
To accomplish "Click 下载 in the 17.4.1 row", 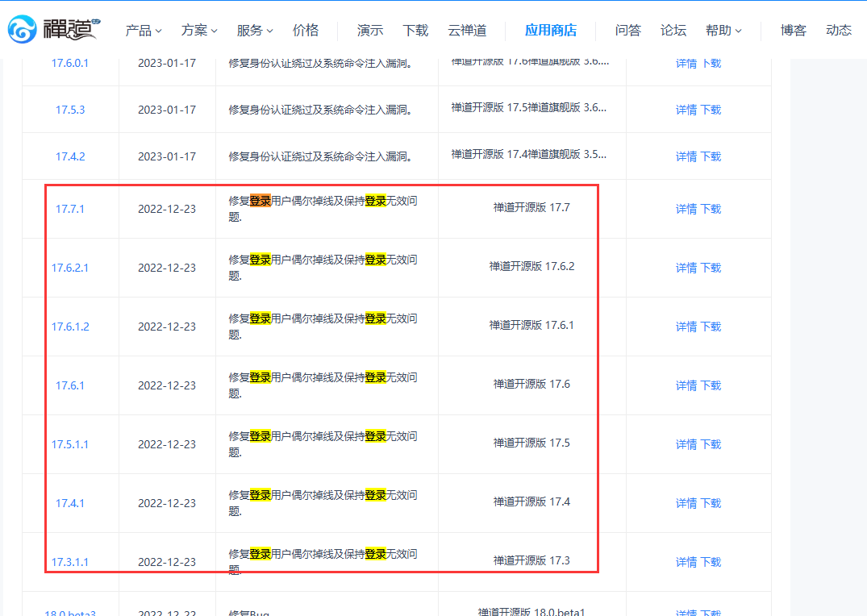I will coord(711,503).
